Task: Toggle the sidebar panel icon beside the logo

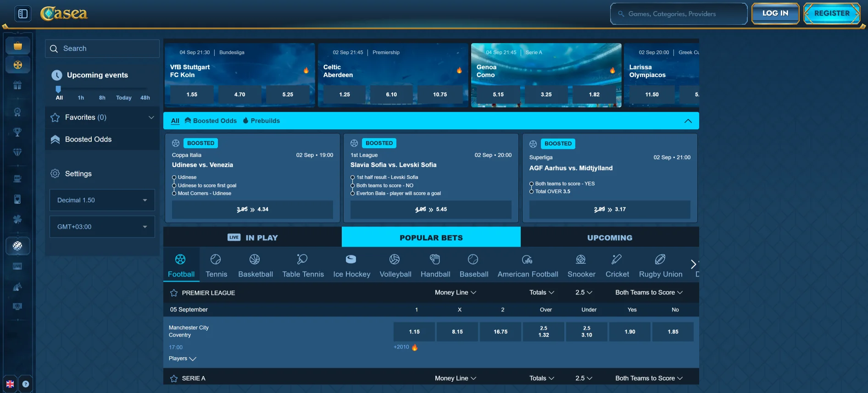Action: (x=23, y=14)
